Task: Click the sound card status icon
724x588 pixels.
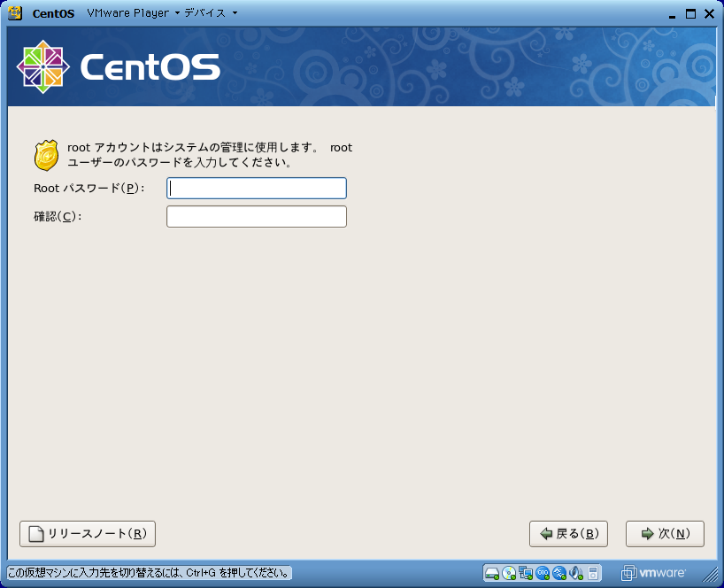Action: click(576, 573)
